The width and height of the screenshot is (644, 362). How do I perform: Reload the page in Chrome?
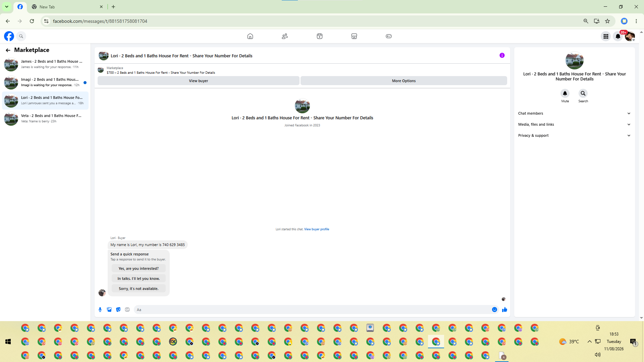tap(32, 21)
